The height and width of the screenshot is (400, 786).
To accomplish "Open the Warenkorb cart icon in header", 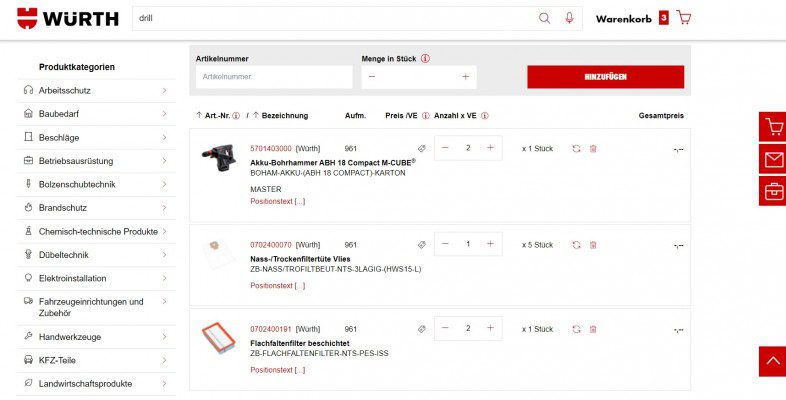I will [683, 18].
